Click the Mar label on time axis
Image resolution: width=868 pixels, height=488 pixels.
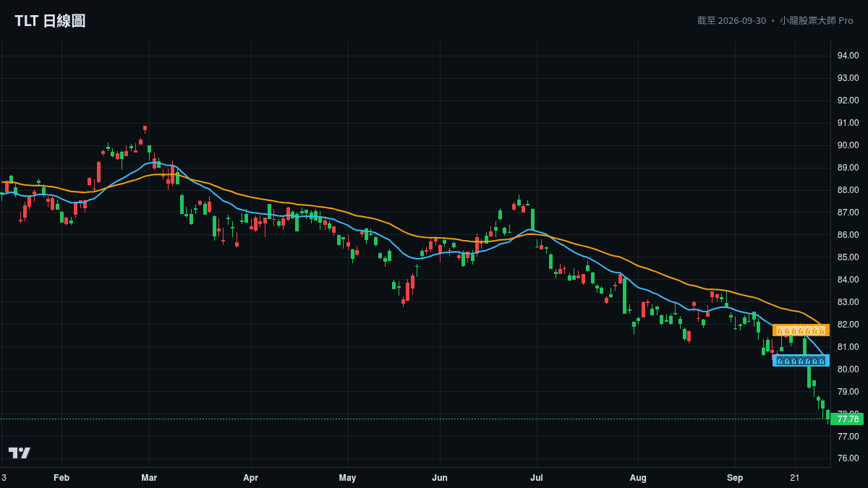(149, 478)
